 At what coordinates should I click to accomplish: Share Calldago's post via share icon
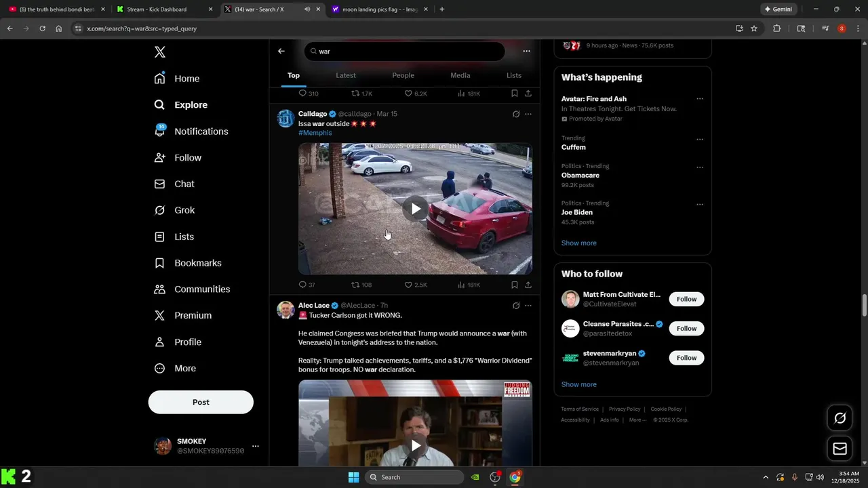(x=528, y=285)
